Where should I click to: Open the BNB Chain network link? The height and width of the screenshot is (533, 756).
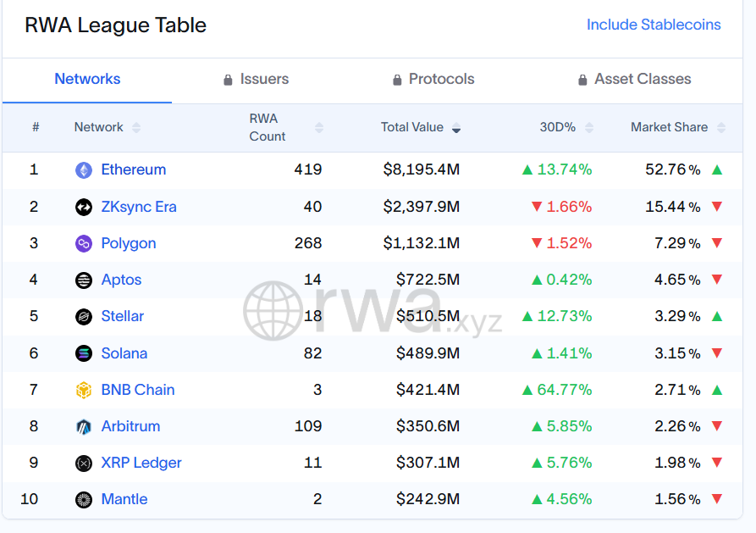pyautogui.click(x=138, y=390)
